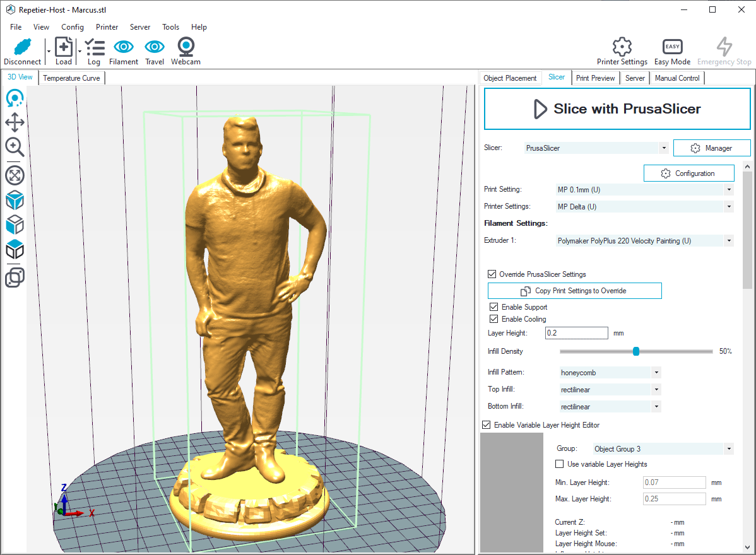Show Travel moves in the toolbar
This screenshot has height=555, width=756.
tap(154, 50)
